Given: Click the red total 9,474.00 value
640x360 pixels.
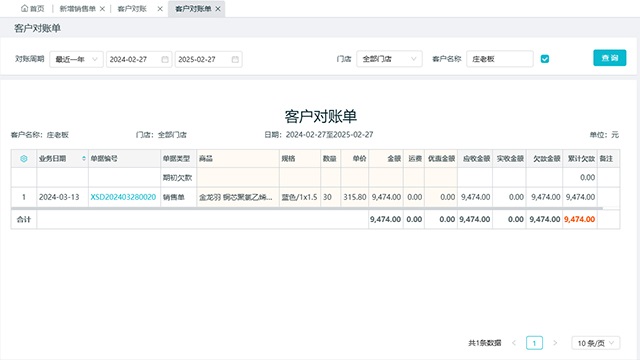Looking at the screenshot, I should [x=580, y=219].
